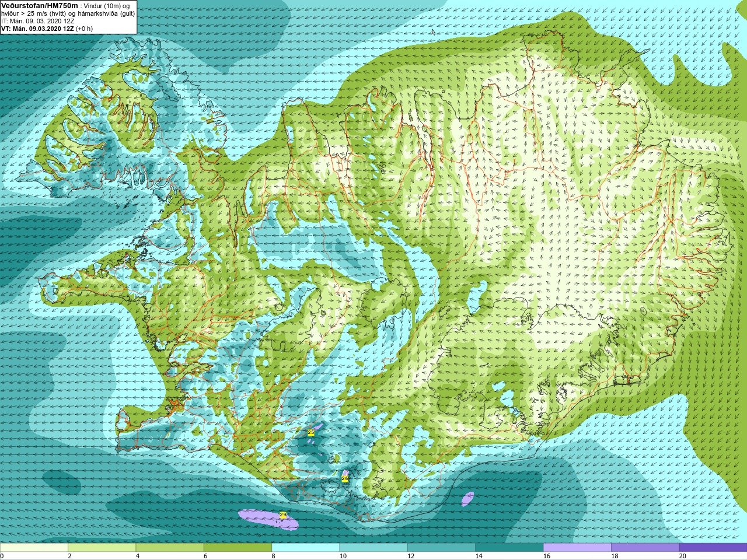Click the yellow gust label 29

point(283,514)
